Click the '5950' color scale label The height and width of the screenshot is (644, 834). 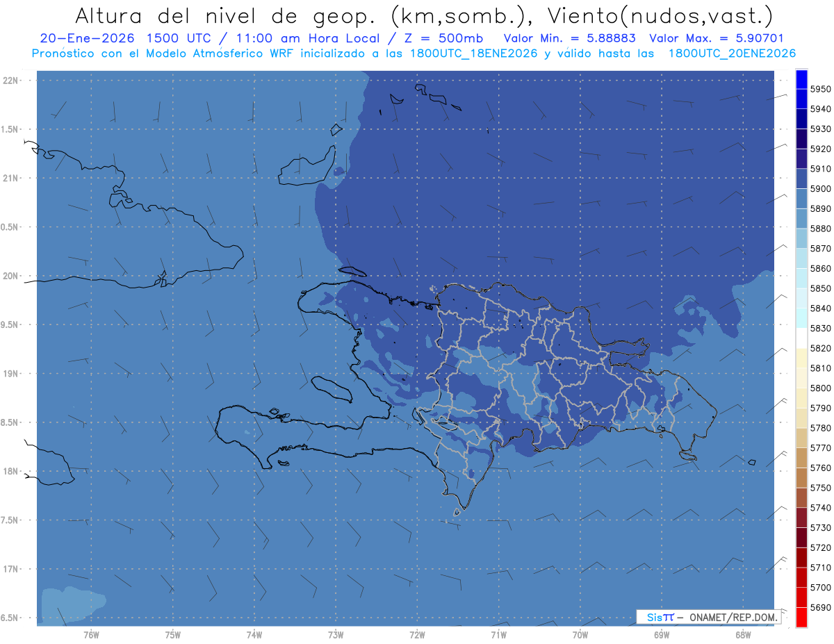click(821, 89)
